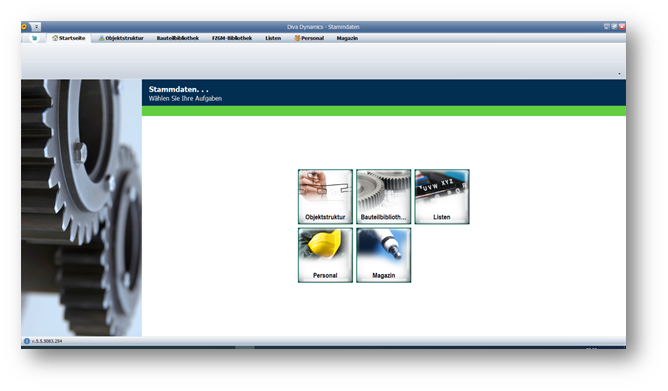Open the Listen tile with index tabs
The image size is (668, 391).
[442, 196]
